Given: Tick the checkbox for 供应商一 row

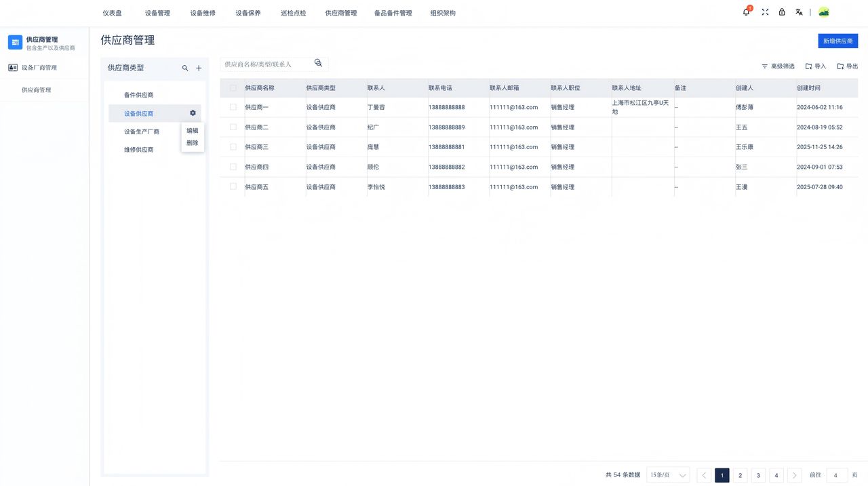Looking at the screenshot, I should click(233, 107).
